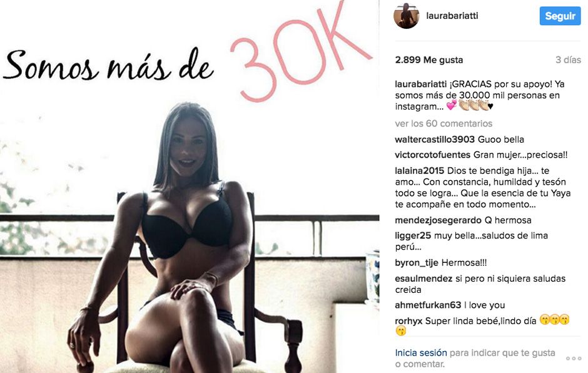The image size is (588, 373).
Task: Click the main post photo
Action: (x=190, y=186)
